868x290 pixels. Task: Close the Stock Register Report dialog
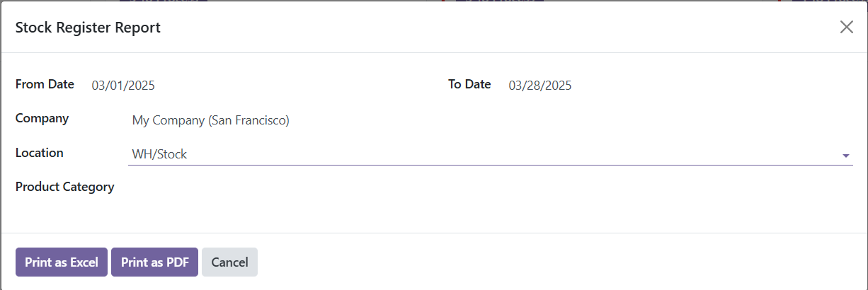point(846,28)
